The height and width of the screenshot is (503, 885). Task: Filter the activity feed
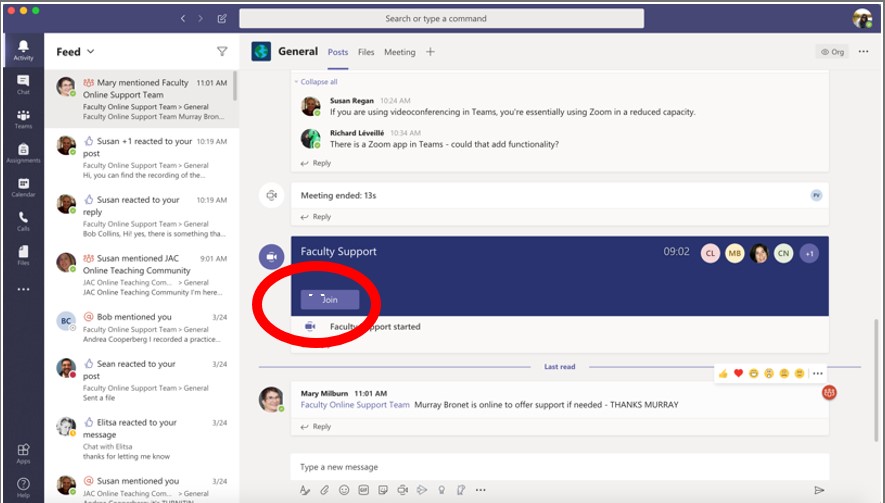222,51
